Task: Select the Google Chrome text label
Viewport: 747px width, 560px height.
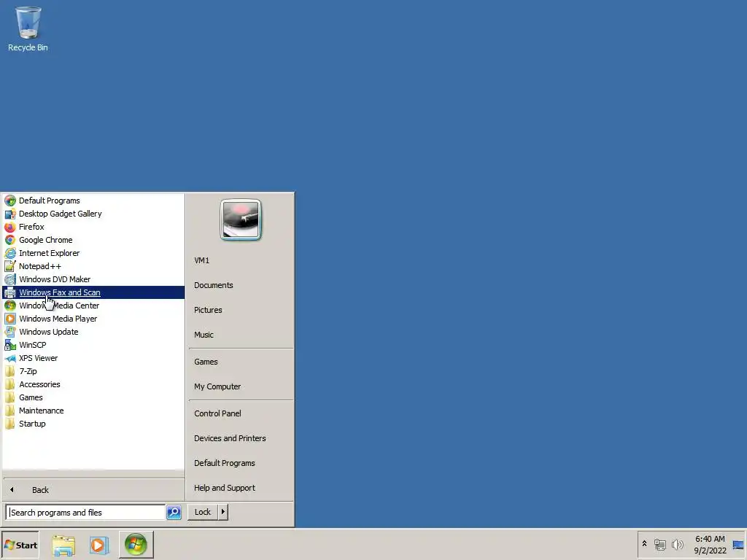Action: coord(46,240)
